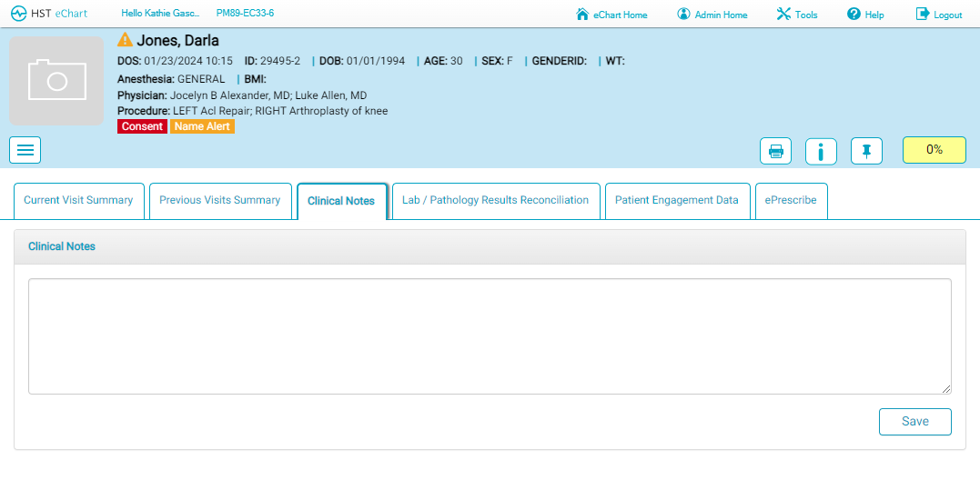The width and height of the screenshot is (980, 490).
Task: Click the orange warning triangle by patient name
Action: (x=126, y=40)
